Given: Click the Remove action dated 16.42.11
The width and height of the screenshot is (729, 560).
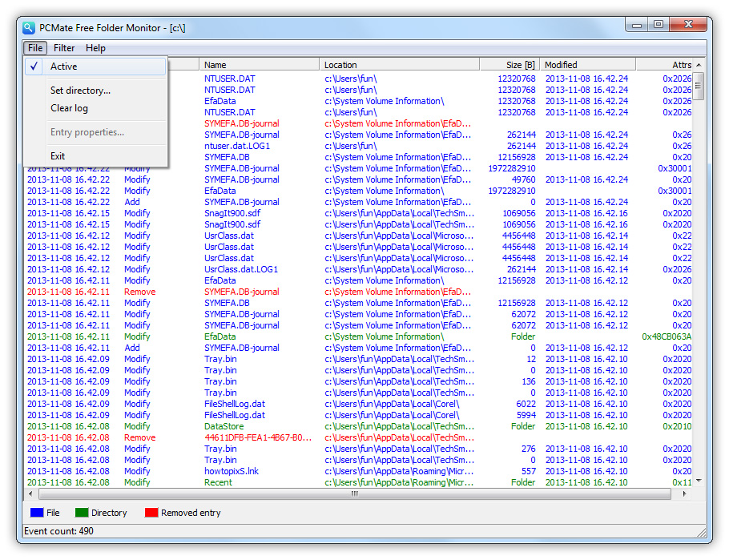Looking at the screenshot, I should [x=139, y=292].
